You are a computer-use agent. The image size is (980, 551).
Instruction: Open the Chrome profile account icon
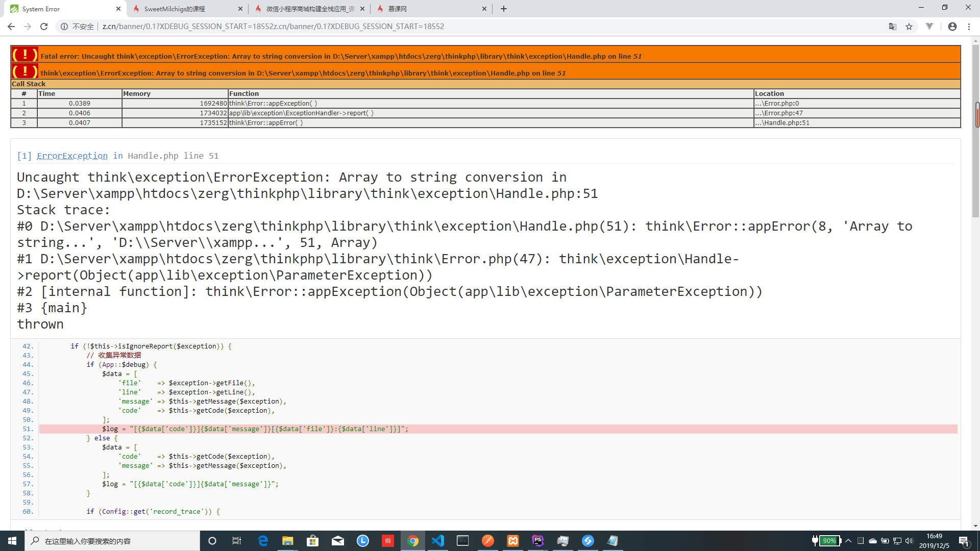tap(952, 27)
